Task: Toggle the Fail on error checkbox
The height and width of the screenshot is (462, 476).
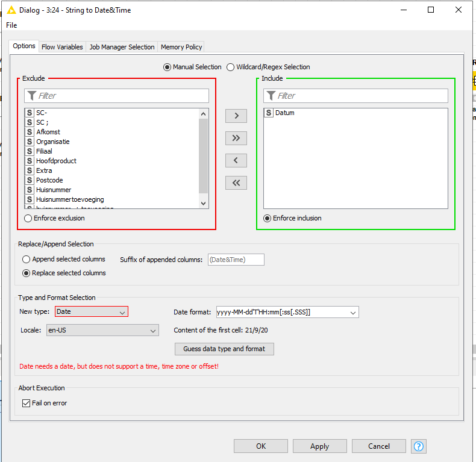Action: tap(26, 403)
